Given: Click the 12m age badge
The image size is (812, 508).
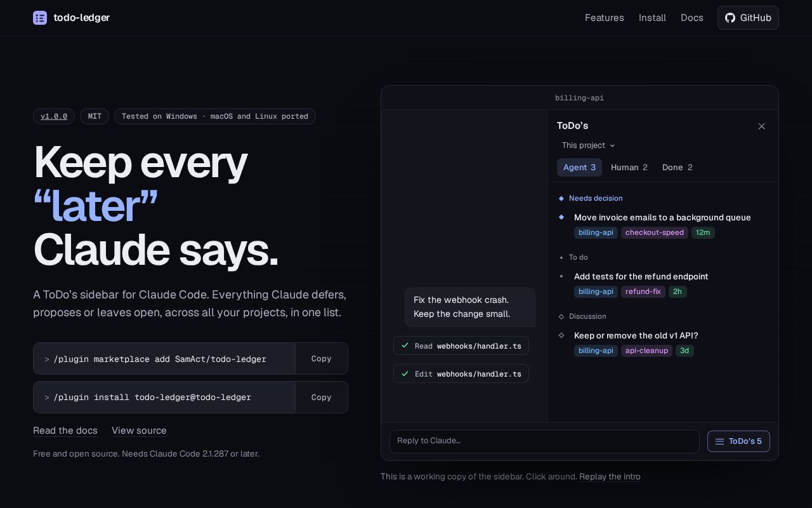Looking at the screenshot, I should tap(703, 232).
